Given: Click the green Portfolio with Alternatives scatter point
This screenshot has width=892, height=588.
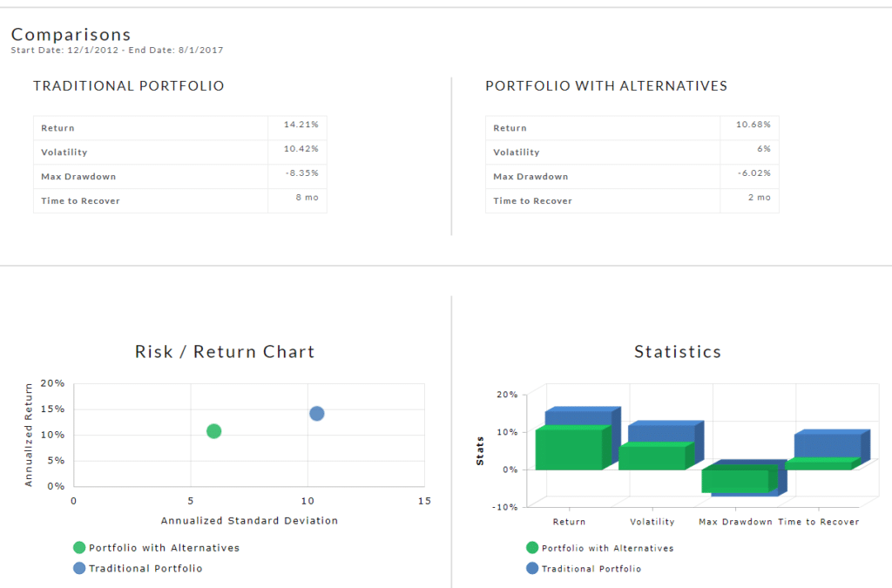Looking at the screenshot, I should pyautogui.click(x=214, y=431).
